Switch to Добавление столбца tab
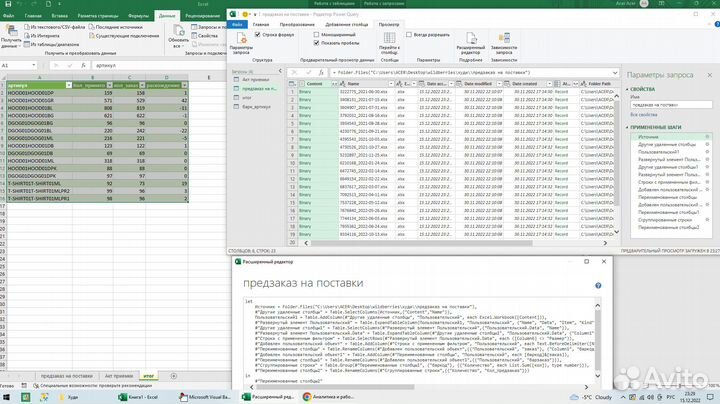720x404 pixels. (346, 24)
